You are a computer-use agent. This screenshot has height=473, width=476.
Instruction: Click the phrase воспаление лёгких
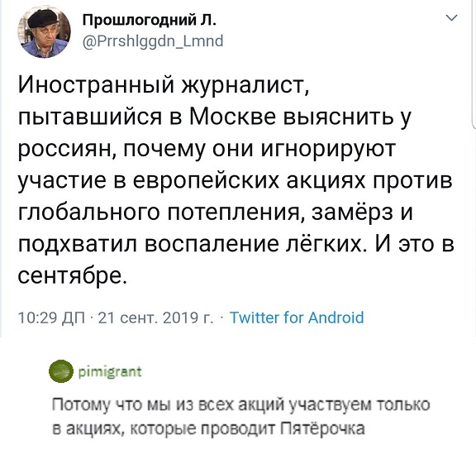pos(253,244)
